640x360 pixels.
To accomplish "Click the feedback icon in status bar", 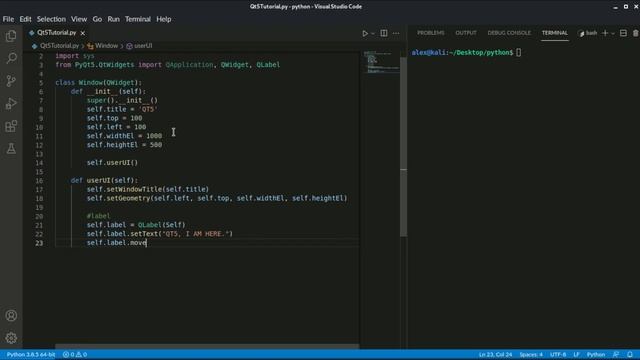I will [x=616, y=354].
